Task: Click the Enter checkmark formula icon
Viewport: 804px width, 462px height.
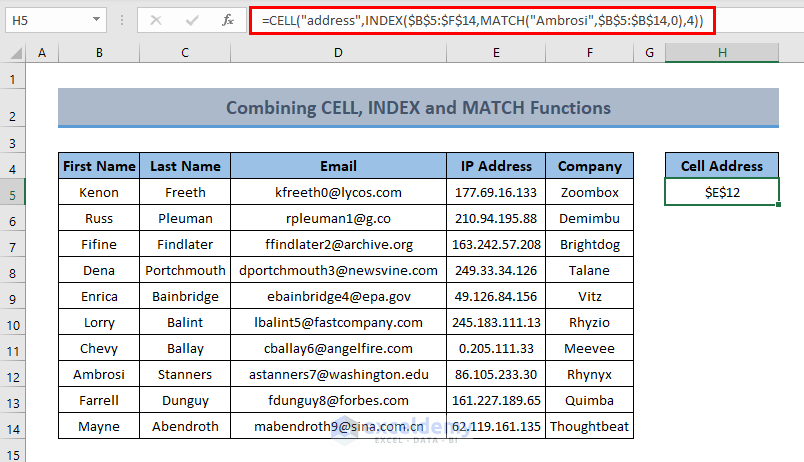Action: (192, 21)
